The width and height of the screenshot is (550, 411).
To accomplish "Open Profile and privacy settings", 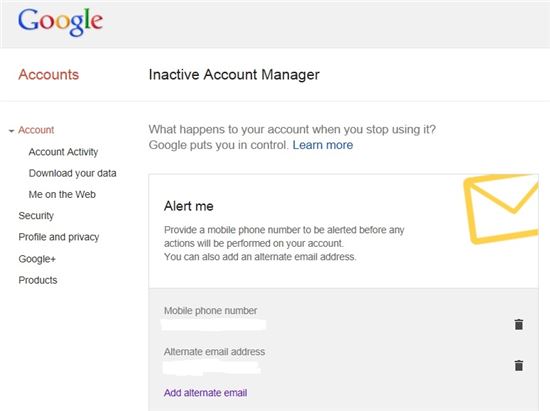I will tap(59, 237).
